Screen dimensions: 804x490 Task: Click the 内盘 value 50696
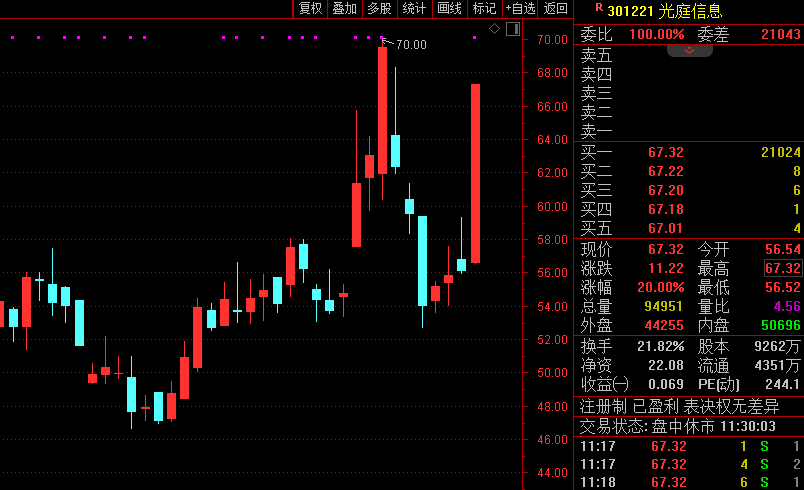tap(781, 325)
